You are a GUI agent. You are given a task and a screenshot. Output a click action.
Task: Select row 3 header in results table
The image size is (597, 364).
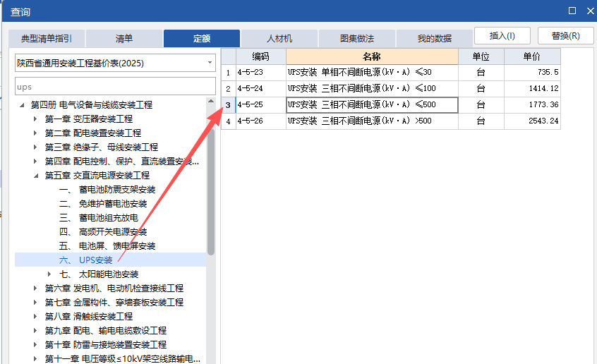click(228, 105)
